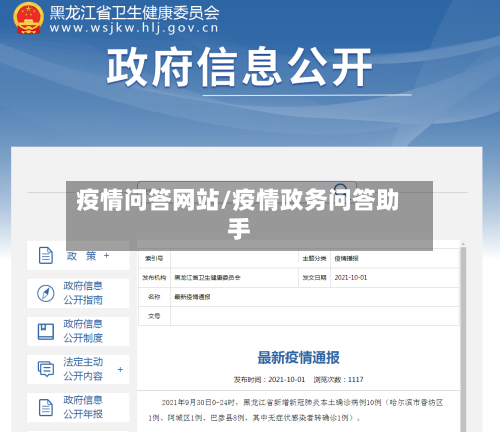Click the article paragraph starting 2021年9月30日
500x432 pixels.
[x=296, y=410]
